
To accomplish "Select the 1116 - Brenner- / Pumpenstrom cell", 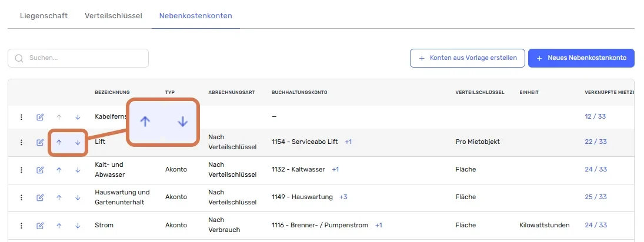I will (x=319, y=225).
